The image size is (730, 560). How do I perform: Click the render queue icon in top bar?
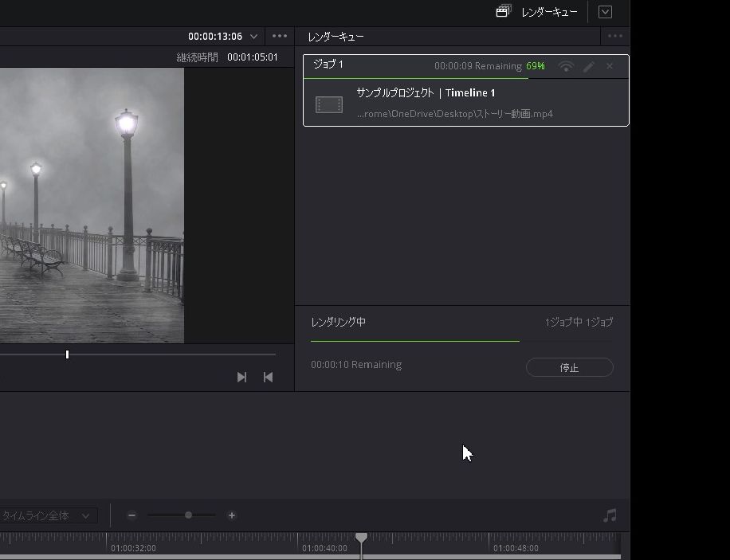(503, 12)
